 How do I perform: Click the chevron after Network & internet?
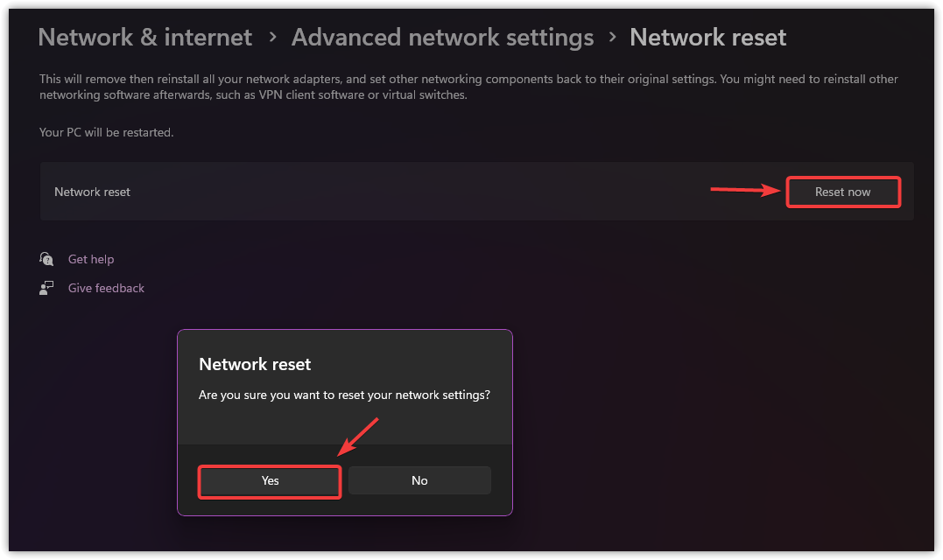[x=272, y=38]
